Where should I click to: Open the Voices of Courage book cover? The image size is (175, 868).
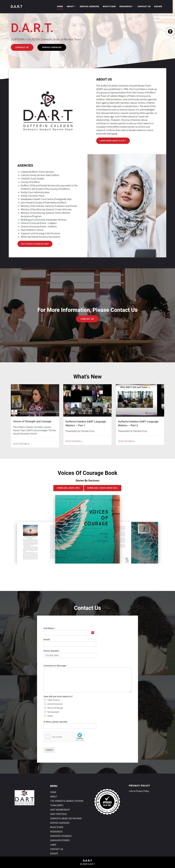pyautogui.click(x=87, y=529)
